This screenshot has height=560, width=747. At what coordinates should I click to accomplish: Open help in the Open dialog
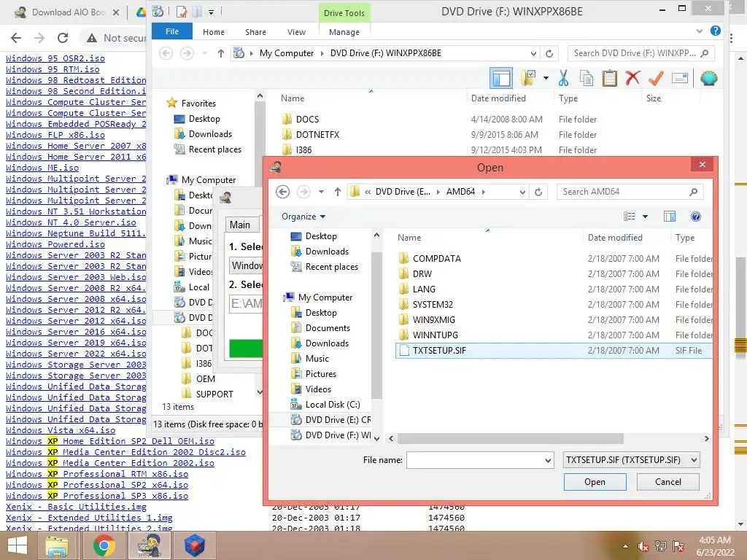pos(695,217)
